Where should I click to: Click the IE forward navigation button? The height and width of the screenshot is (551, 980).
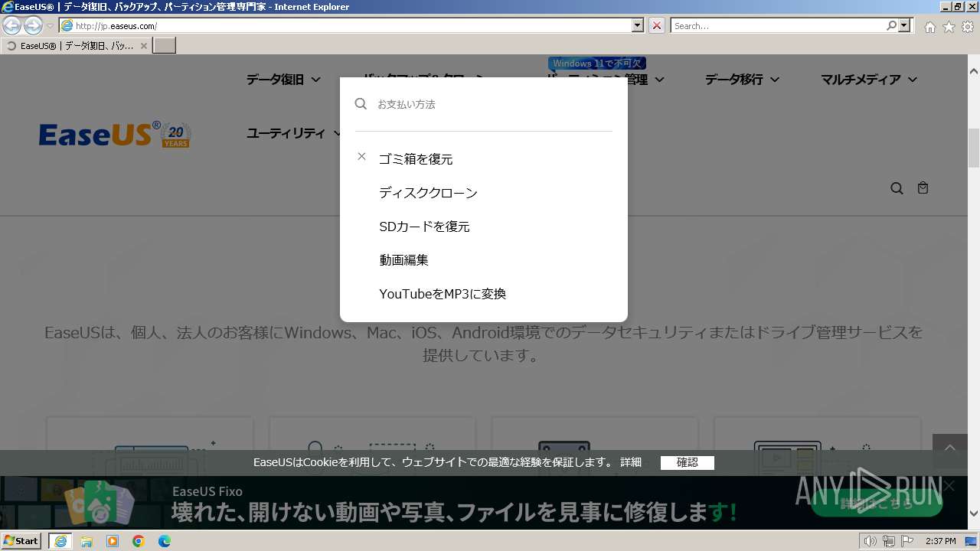click(33, 25)
